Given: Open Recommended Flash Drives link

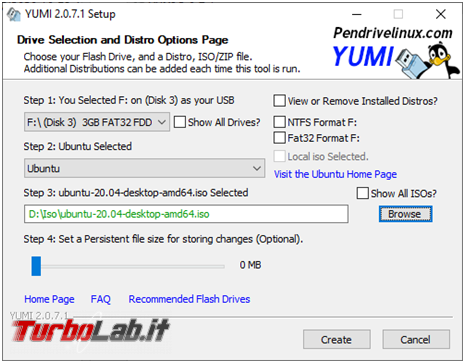Looking at the screenshot, I should tap(189, 299).
